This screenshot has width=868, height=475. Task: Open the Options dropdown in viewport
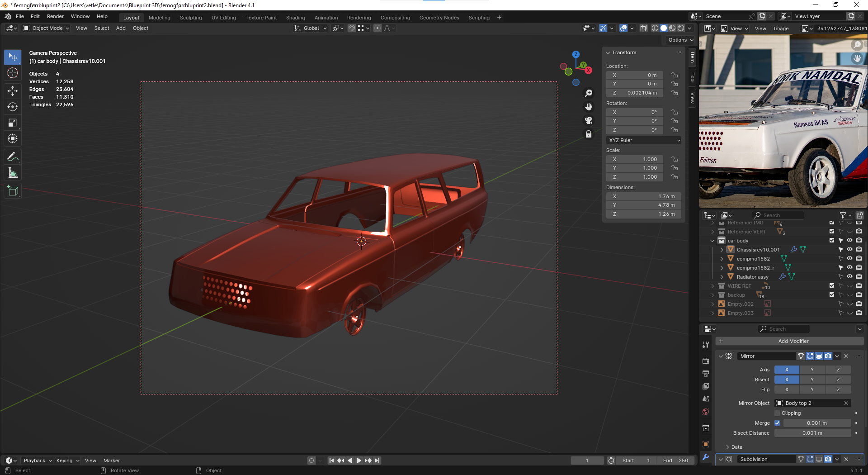pyautogui.click(x=680, y=40)
